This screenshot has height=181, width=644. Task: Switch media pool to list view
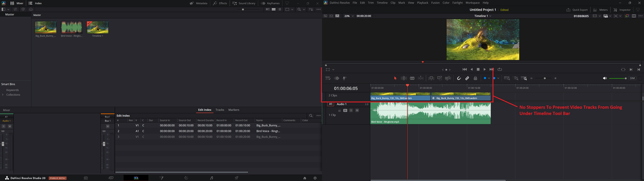[x=280, y=9]
